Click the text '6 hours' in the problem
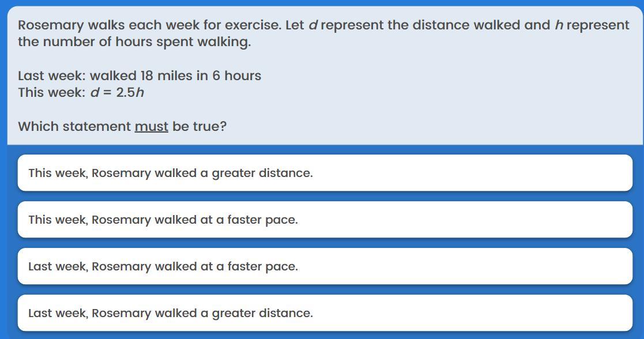The image size is (644, 339). (236, 76)
